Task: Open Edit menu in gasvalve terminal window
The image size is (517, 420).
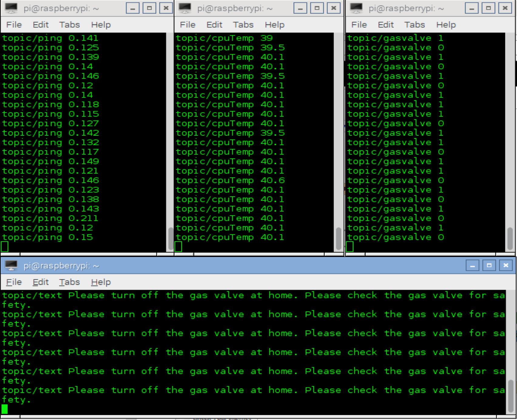Action: (x=386, y=25)
